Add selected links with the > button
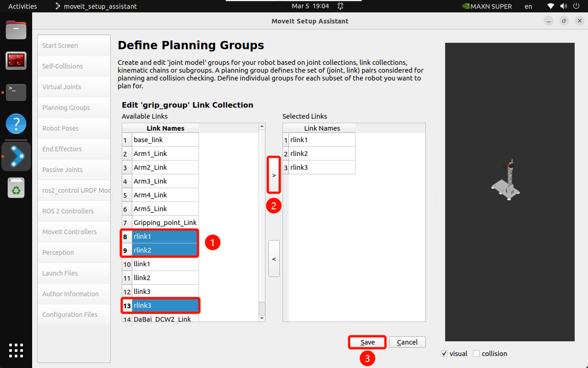This screenshot has width=588, height=368. click(x=274, y=175)
